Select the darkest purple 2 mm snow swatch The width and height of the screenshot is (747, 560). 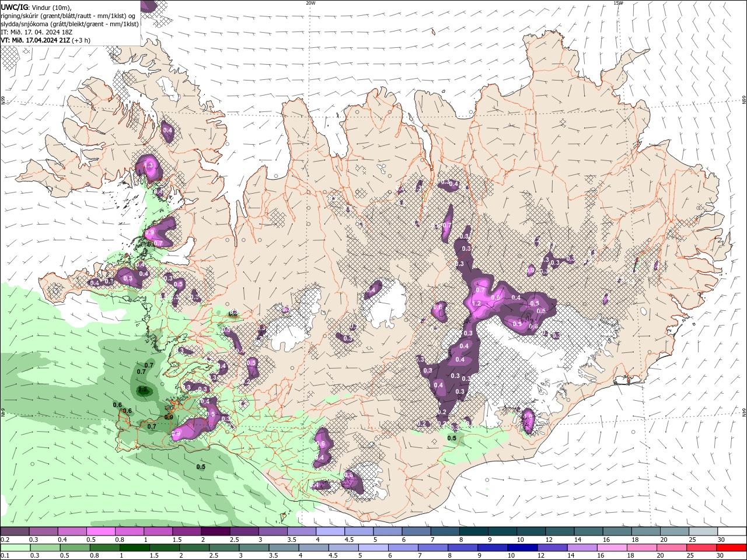pos(215,531)
